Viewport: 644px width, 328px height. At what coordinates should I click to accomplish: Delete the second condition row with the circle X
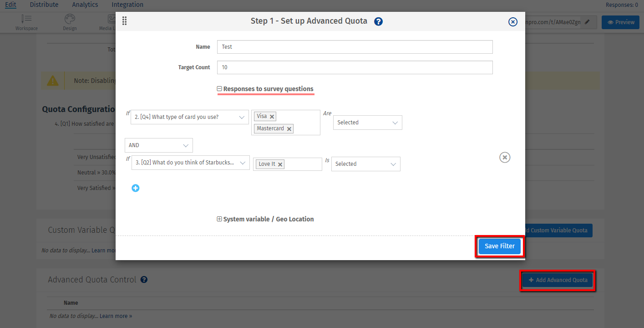(x=504, y=157)
